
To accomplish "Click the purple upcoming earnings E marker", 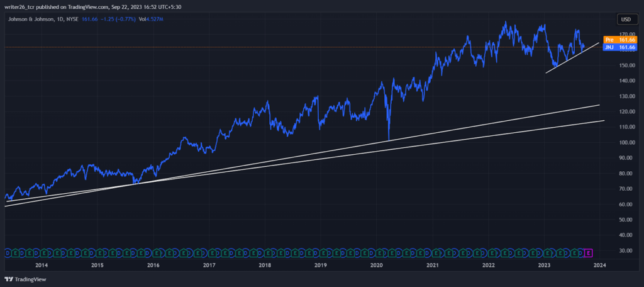I will click(589, 252).
